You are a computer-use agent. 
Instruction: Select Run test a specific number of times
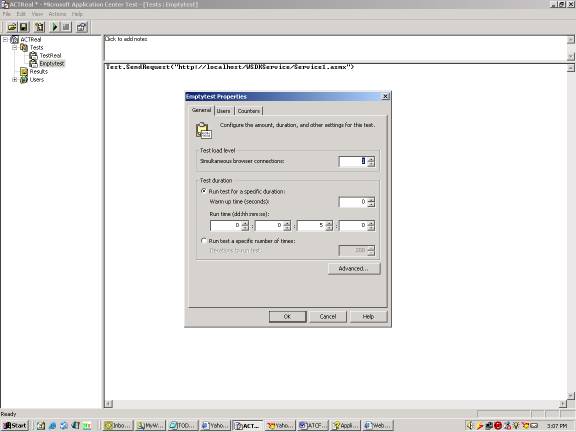point(204,241)
